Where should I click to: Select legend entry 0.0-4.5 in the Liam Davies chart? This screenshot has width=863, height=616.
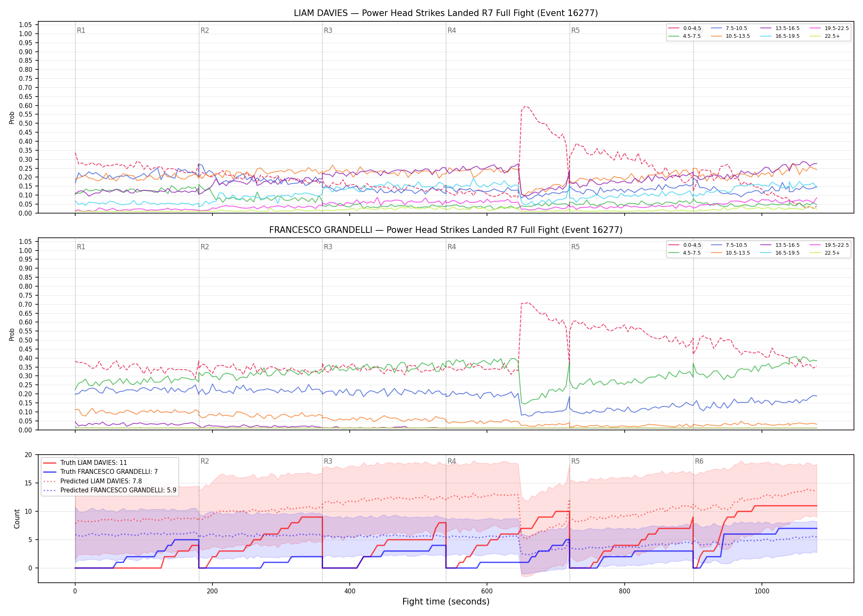(x=685, y=28)
